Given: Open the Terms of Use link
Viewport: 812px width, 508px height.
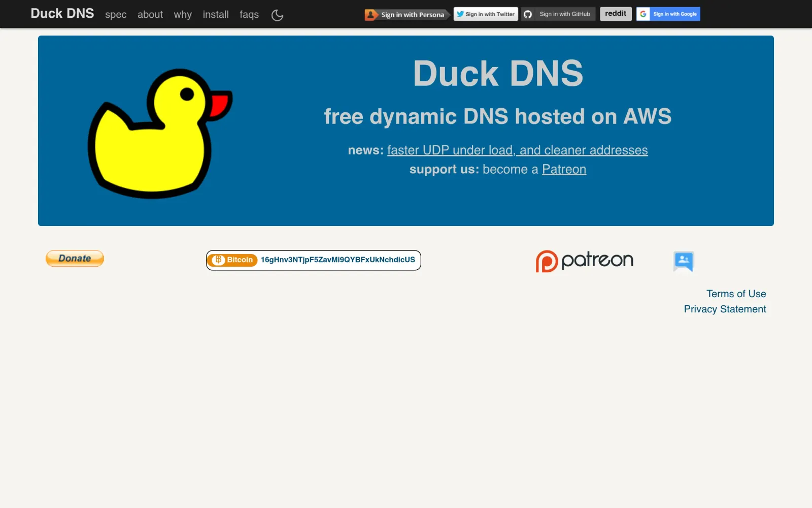Looking at the screenshot, I should (736, 294).
